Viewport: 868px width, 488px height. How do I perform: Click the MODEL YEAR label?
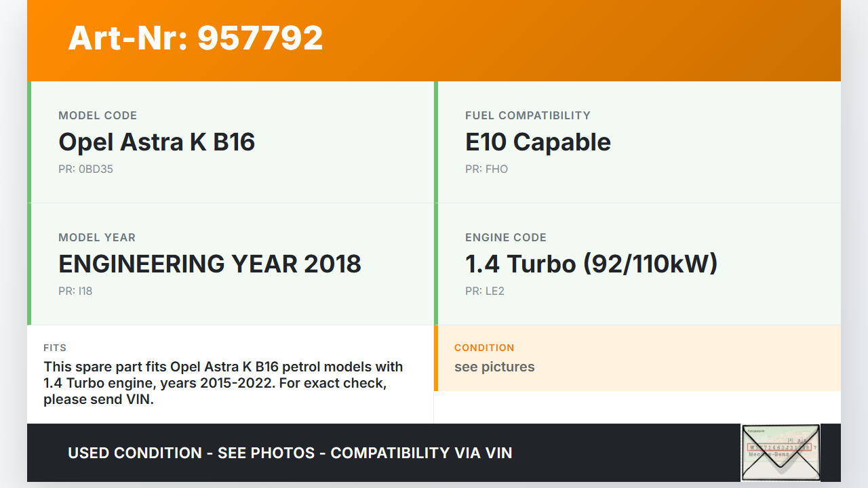click(x=97, y=237)
